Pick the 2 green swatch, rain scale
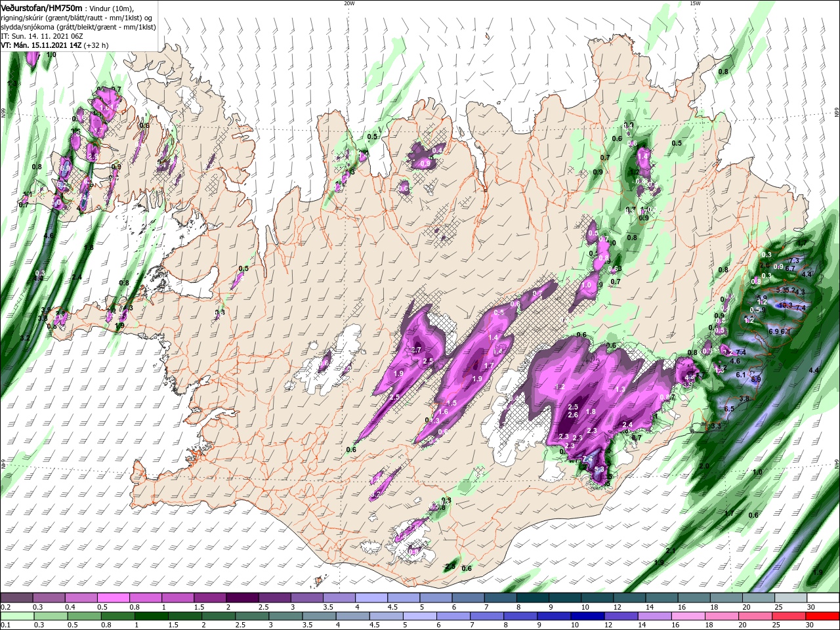 pos(219,616)
